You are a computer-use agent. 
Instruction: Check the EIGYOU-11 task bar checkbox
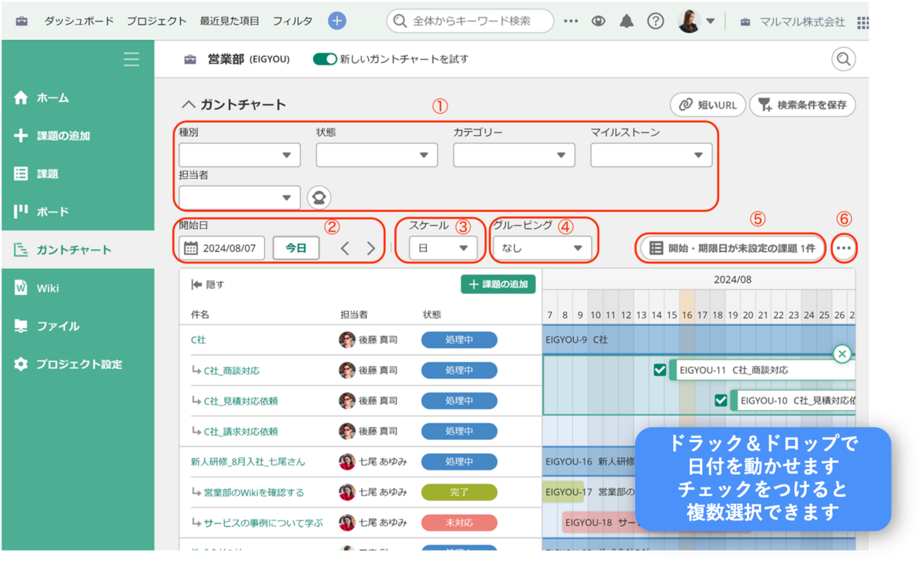pos(660,370)
